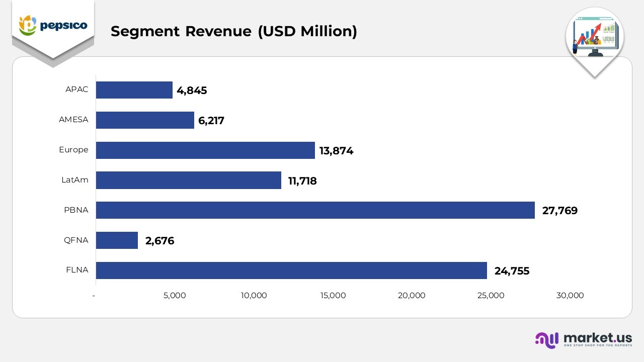This screenshot has height=362, width=644.
Task: Click the QFNA segment bar
Action: tap(117, 240)
